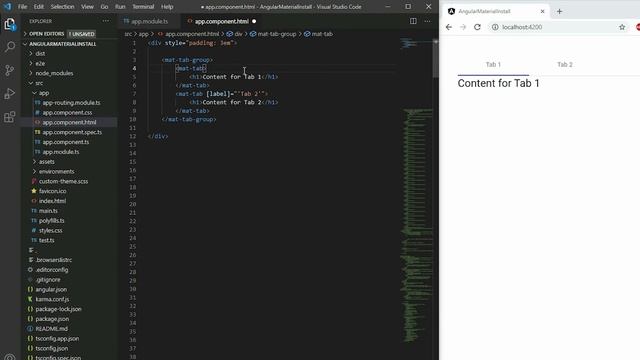The image size is (640, 360).
Task: Collapse the app folder
Action: point(44,93)
